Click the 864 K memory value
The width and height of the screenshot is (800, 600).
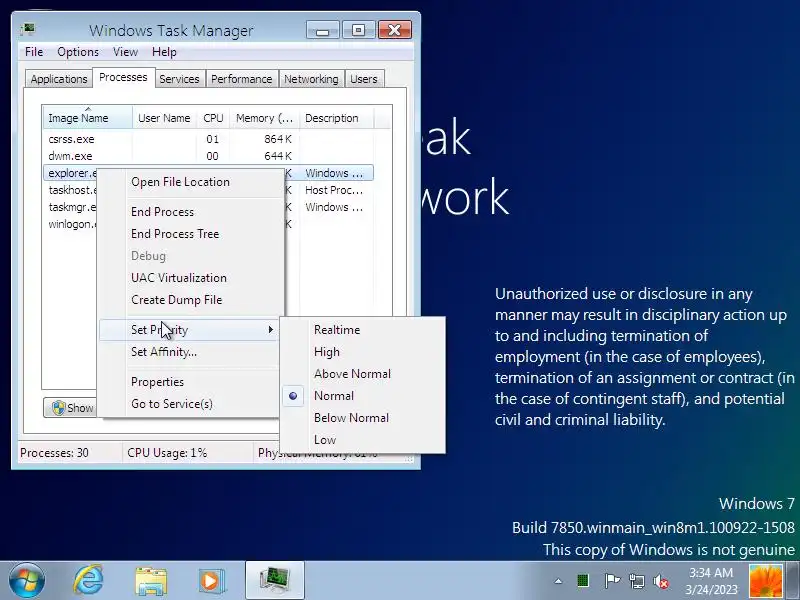point(278,139)
